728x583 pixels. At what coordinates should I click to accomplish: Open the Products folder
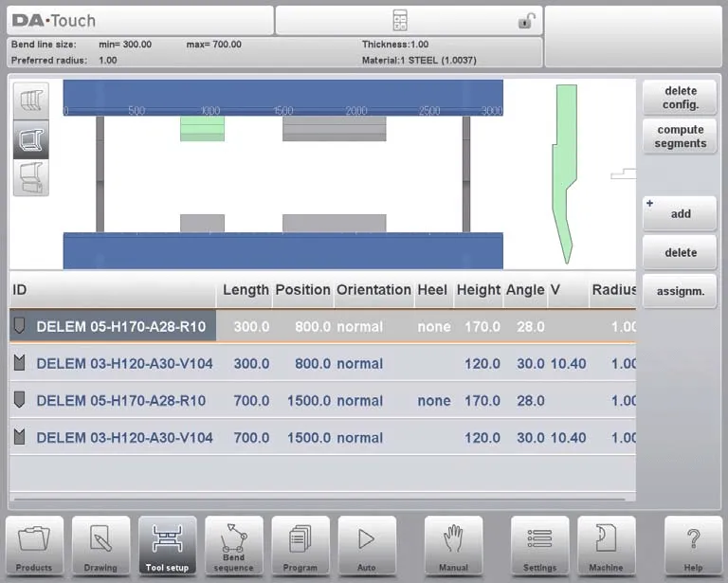click(35, 545)
